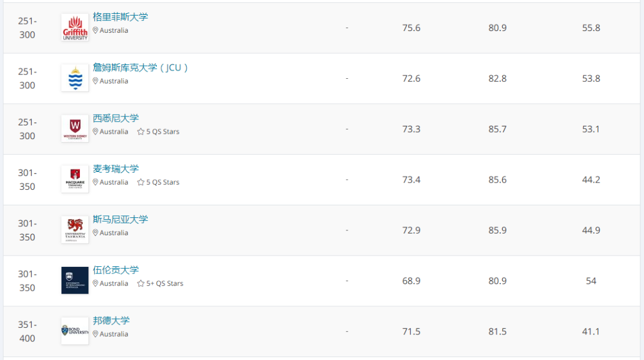Open the 麦考瑞大学 university link
This screenshot has height=360, width=644.
(x=116, y=169)
